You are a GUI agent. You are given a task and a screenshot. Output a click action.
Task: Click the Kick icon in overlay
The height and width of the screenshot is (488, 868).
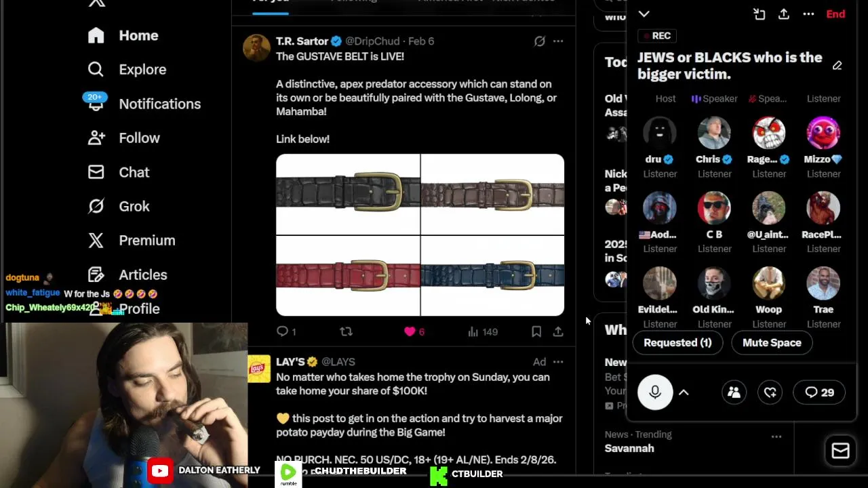pyautogui.click(x=439, y=476)
